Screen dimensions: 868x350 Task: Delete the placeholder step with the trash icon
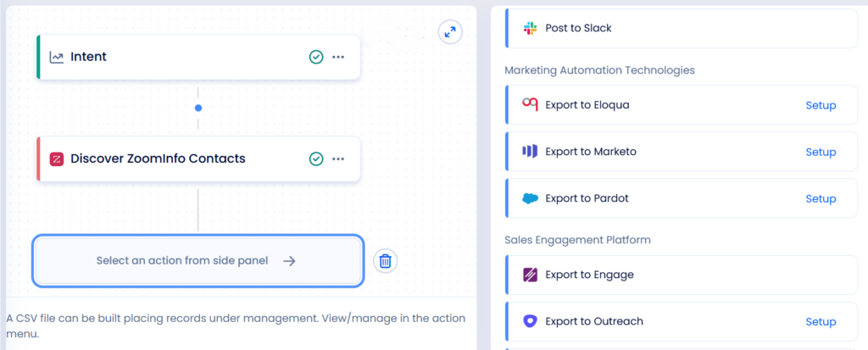386,261
